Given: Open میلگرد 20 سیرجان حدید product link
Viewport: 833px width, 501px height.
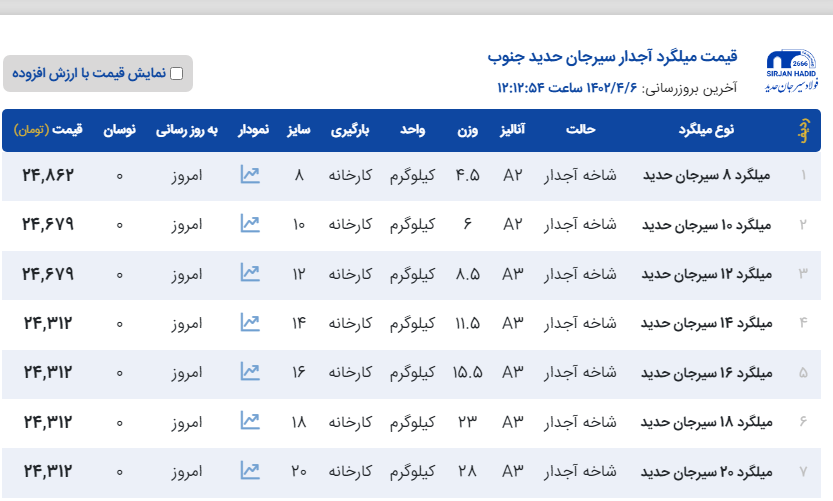Looking at the screenshot, I should point(706,470).
